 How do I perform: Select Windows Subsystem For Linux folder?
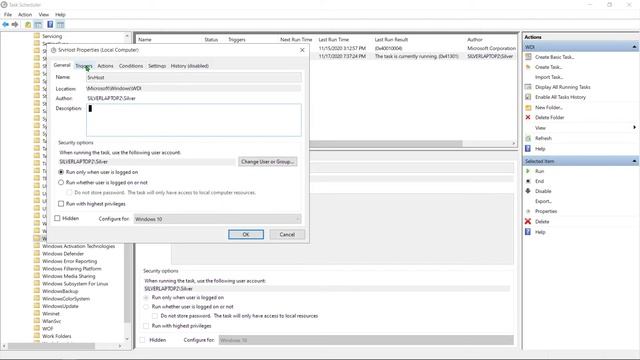tap(75, 284)
